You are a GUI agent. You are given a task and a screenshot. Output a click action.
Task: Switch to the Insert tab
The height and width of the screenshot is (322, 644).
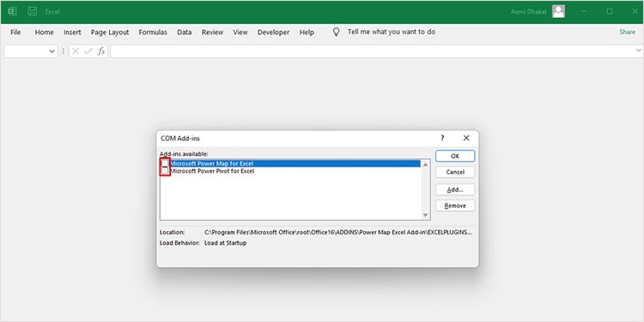[72, 32]
